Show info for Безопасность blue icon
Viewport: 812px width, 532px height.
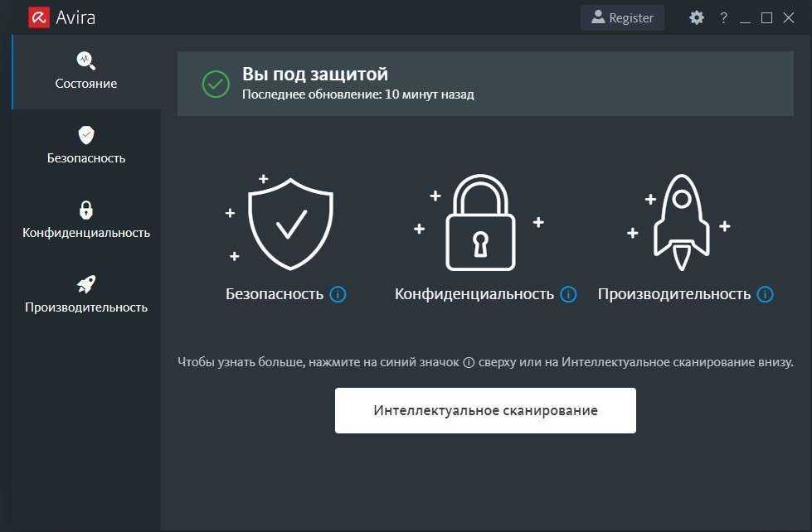pos(338,294)
